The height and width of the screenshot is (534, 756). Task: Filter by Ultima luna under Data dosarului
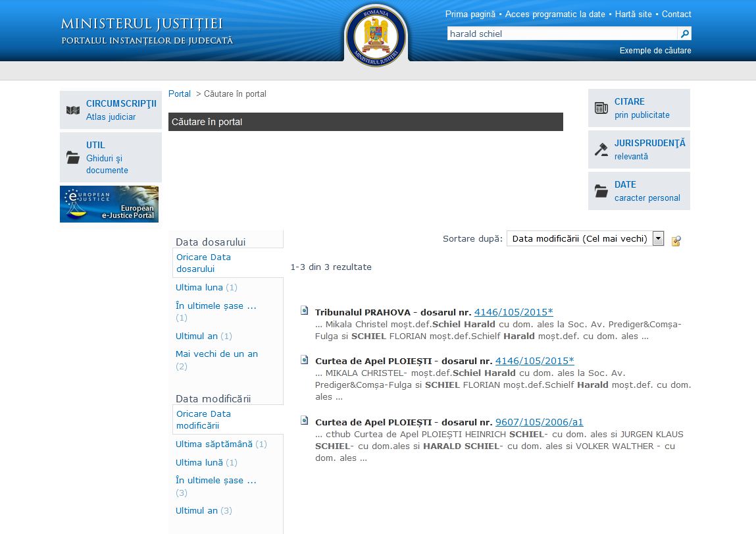[199, 288]
